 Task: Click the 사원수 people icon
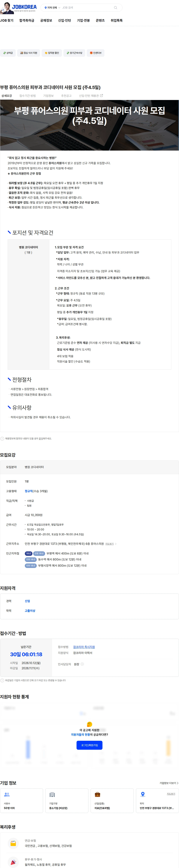pyautogui.click(x=7, y=794)
